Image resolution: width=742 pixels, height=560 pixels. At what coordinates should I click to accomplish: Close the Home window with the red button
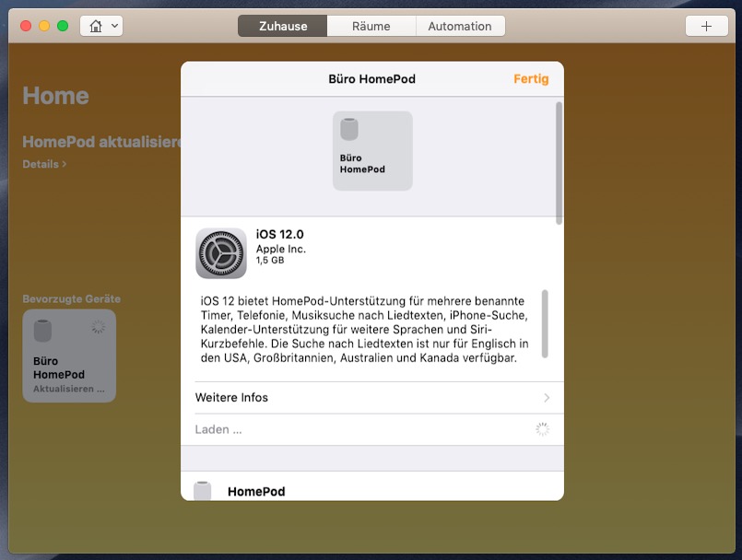26,26
